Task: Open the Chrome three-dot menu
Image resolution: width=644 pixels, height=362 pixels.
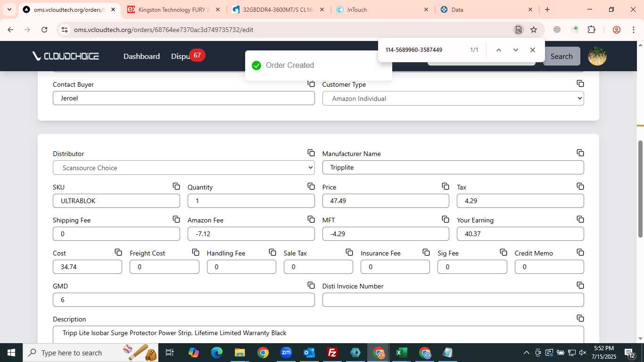Action: pos(633,30)
